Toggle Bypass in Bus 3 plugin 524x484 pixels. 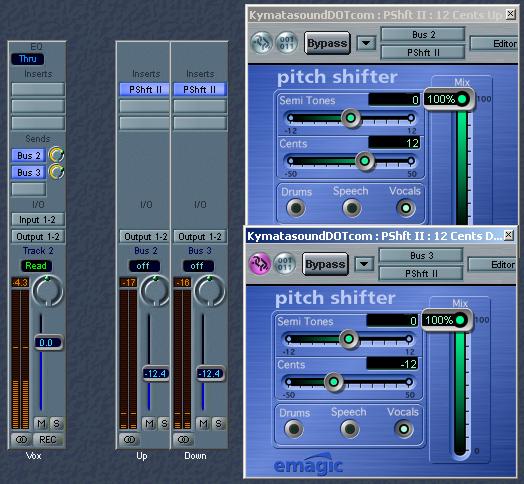[325, 264]
